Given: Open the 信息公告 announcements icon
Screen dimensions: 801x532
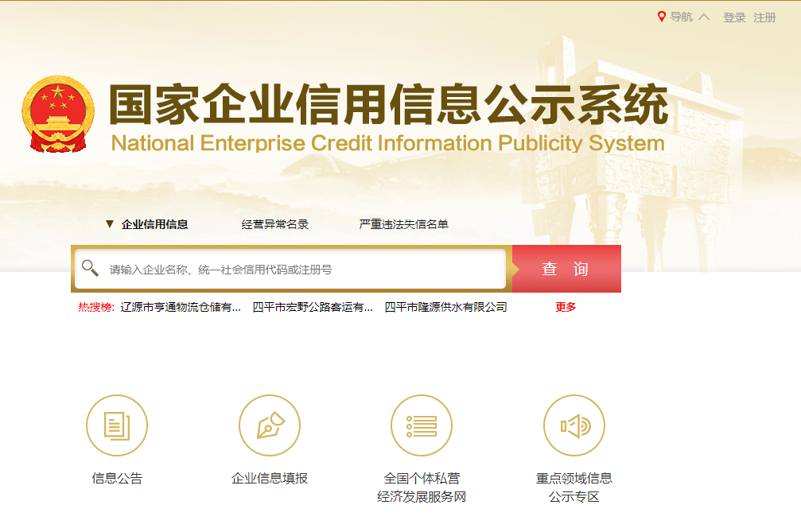Looking at the screenshot, I should coord(117,425).
